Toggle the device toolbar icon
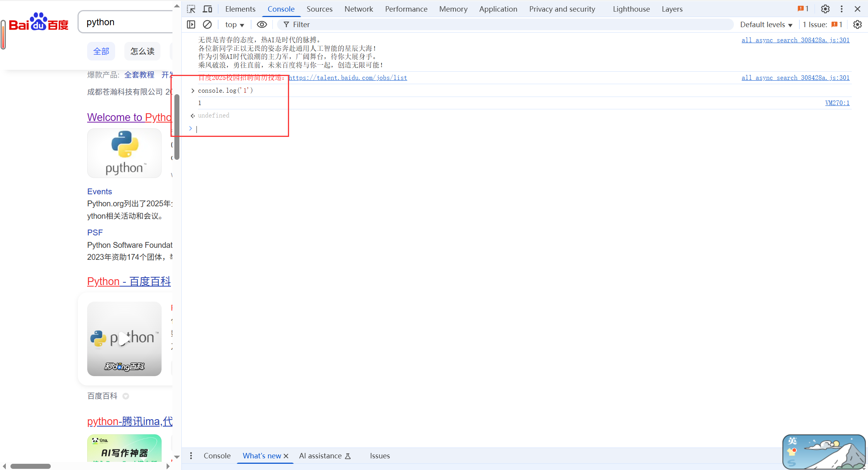 point(208,9)
